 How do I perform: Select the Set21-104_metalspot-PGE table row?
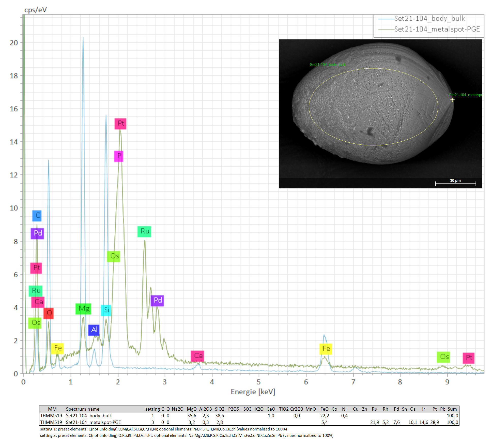pos(93,422)
